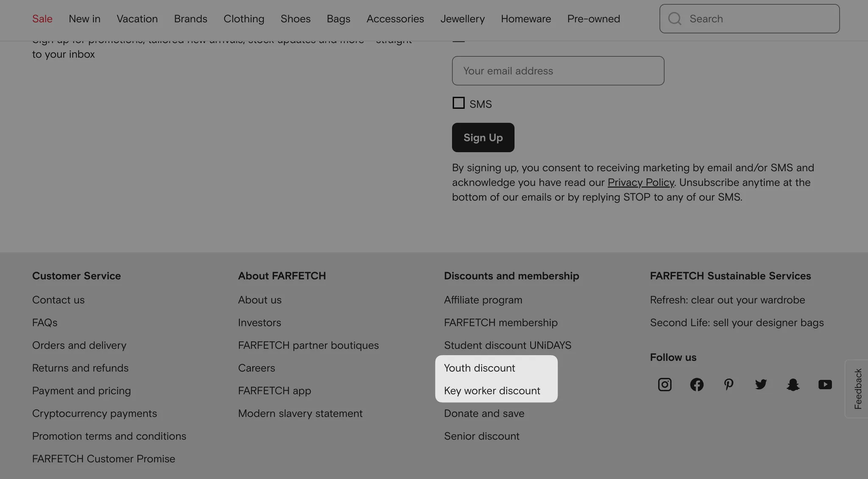Open the Brands navigation menu
The width and height of the screenshot is (868, 479).
(190, 19)
